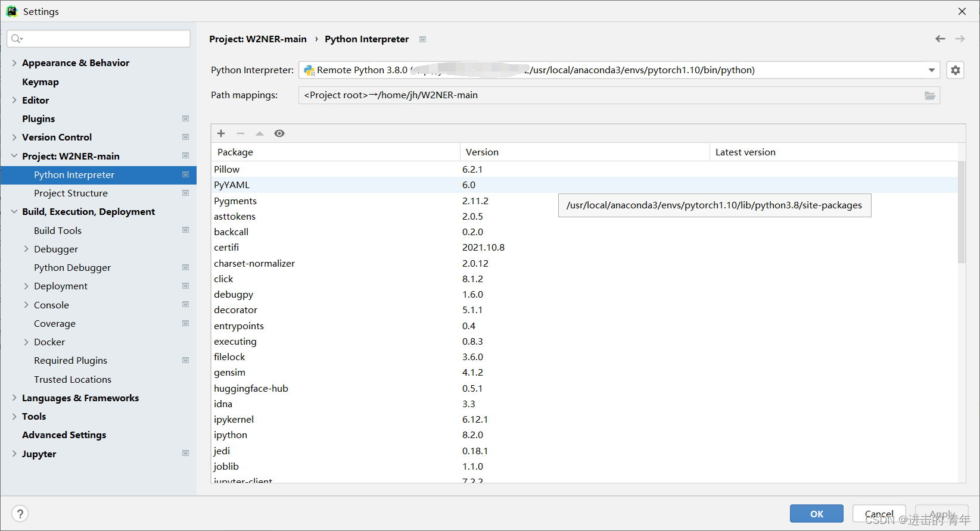Collapse Build, Execution, Deployment section
Image resolution: width=980 pixels, height=531 pixels.
coord(14,211)
